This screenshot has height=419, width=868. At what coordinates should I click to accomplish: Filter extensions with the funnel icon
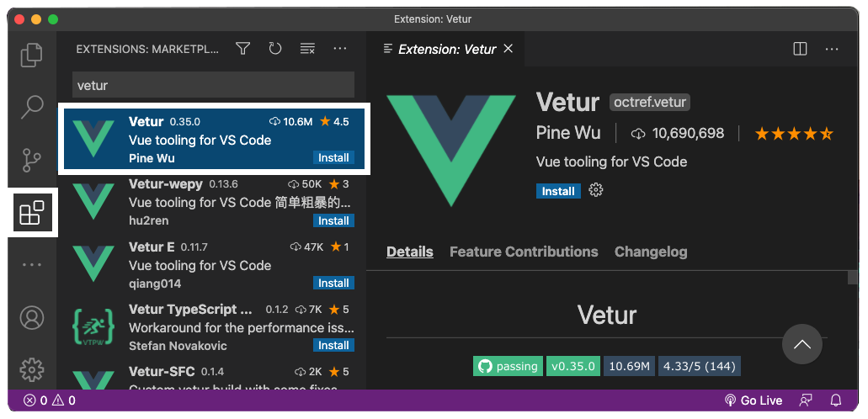242,49
